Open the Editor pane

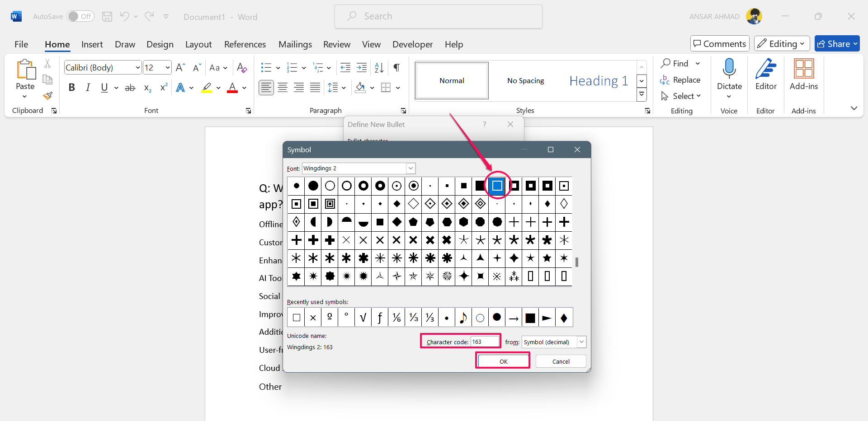click(x=766, y=69)
